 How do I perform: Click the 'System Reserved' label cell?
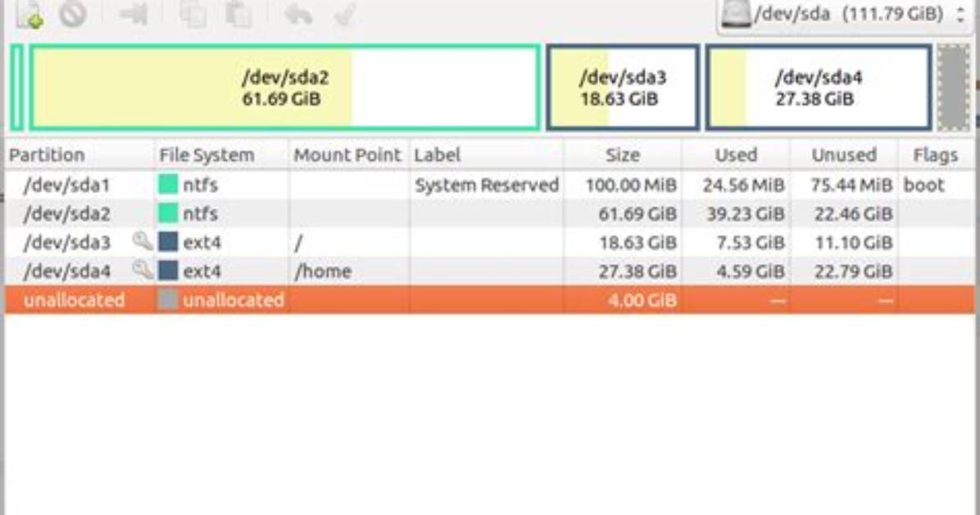point(486,185)
